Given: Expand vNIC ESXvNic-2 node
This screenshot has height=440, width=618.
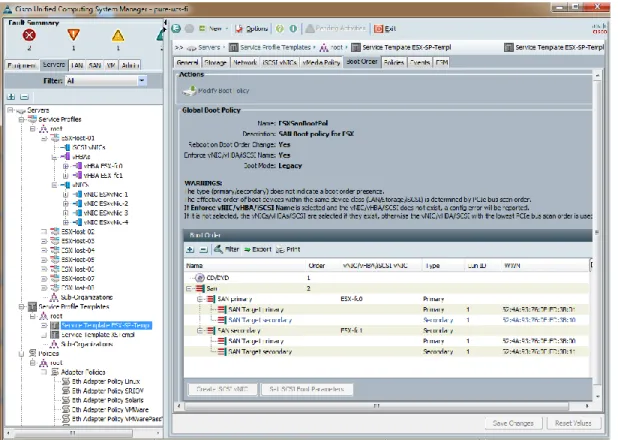Looking at the screenshot, I should click(x=66, y=203).
